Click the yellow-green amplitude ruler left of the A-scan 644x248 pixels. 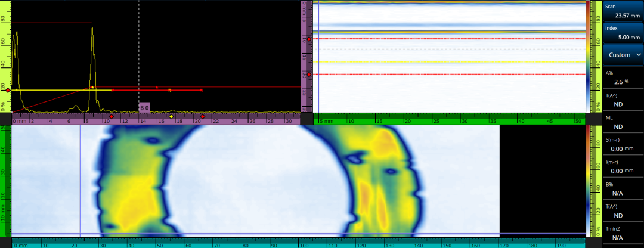click(5, 56)
